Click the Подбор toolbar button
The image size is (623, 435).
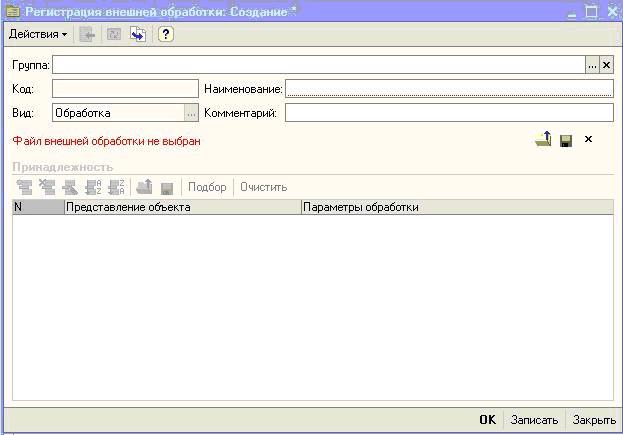pos(207,187)
